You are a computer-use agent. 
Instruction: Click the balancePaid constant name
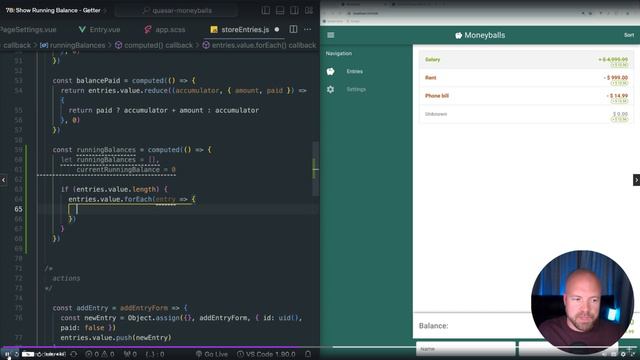(x=98, y=80)
